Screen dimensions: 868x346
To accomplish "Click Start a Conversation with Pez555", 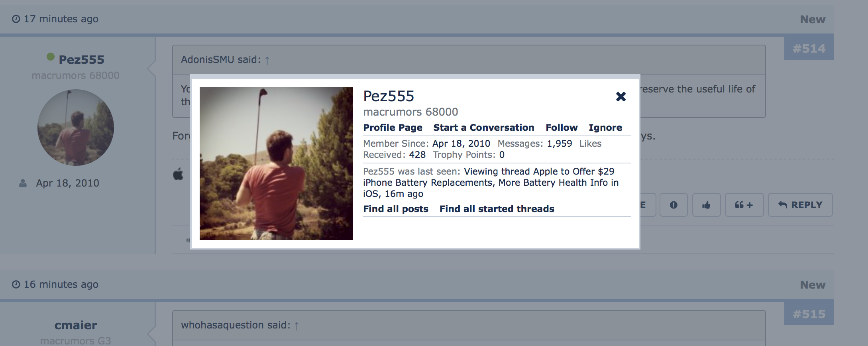I will [483, 128].
